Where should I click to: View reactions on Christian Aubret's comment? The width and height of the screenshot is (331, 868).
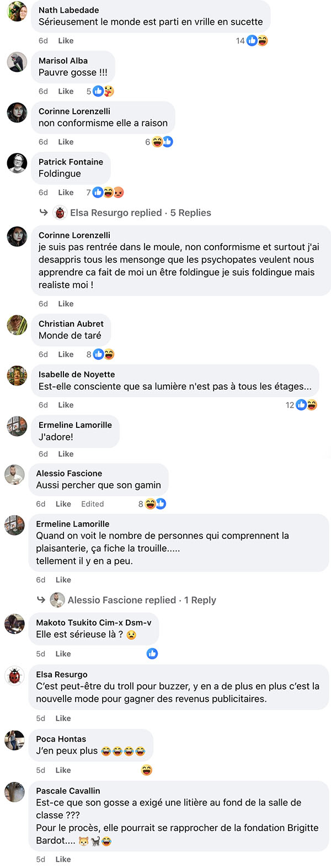[x=100, y=354]
